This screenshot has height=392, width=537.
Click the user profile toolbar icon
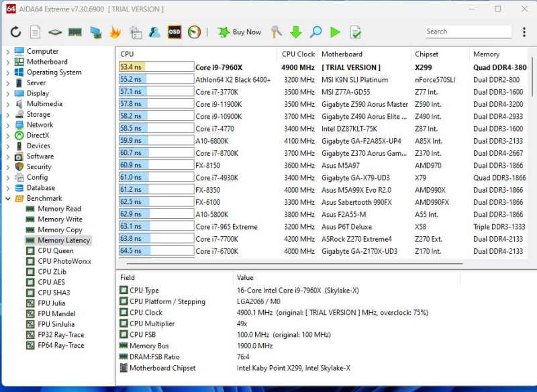(x=155, y=32)
